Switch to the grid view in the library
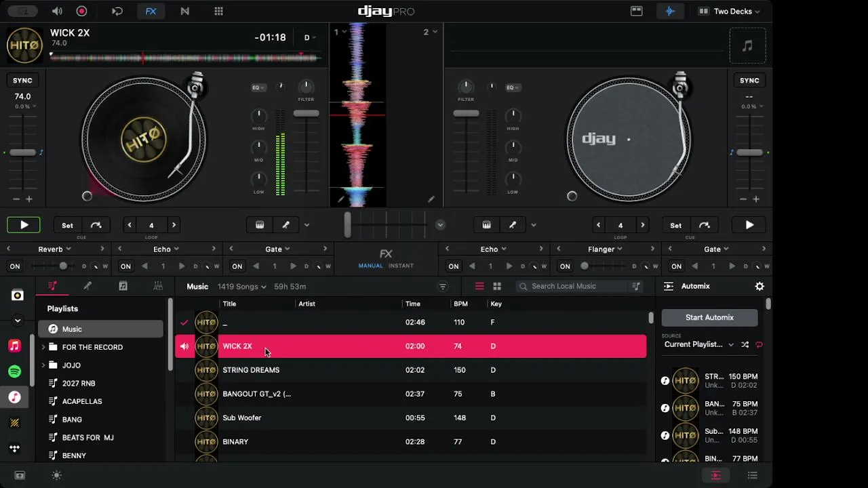This screenshot has width=868, height=488. coord(497,286)
